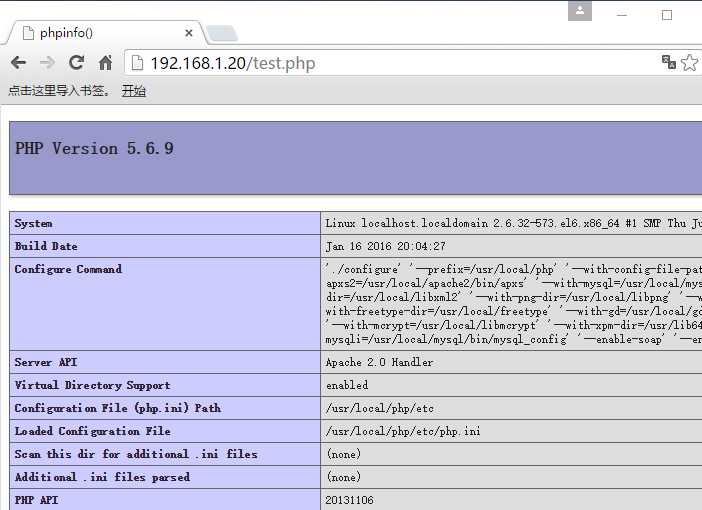Screen dimensions: 702x510
Task: Click the /usr/local/php/etc/php.ini value
Action: coord(403,431)
